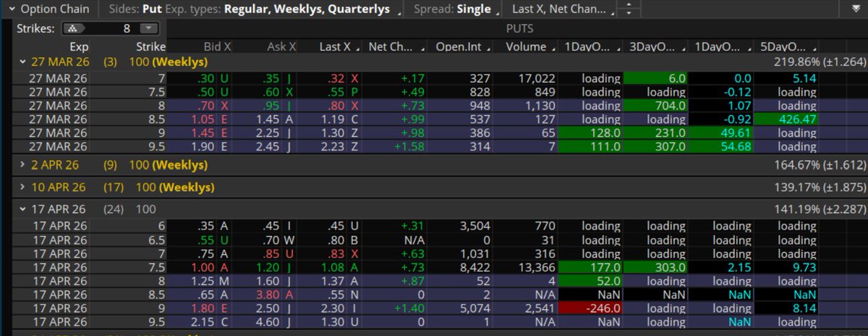Click the strikes pyramid icon beside Strikes
This screenshot has width=868, height=336.
coord(74,28)
